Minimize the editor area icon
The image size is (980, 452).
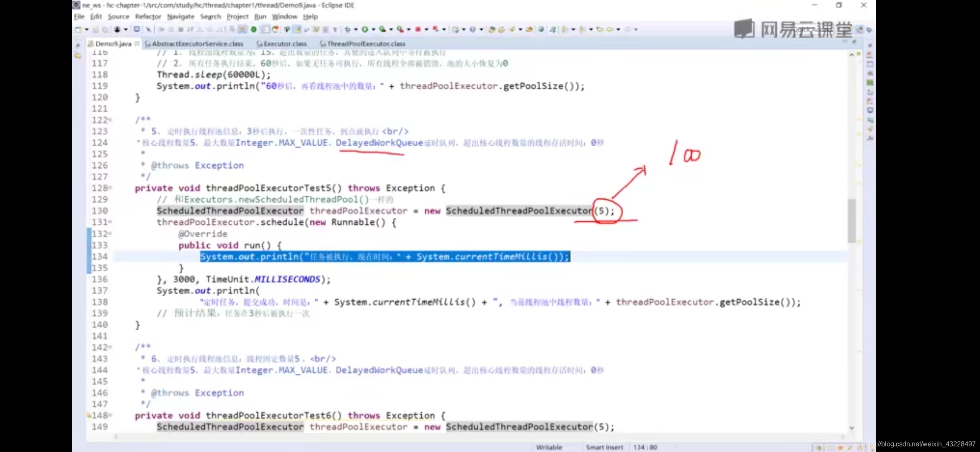[x=845, y=41]
